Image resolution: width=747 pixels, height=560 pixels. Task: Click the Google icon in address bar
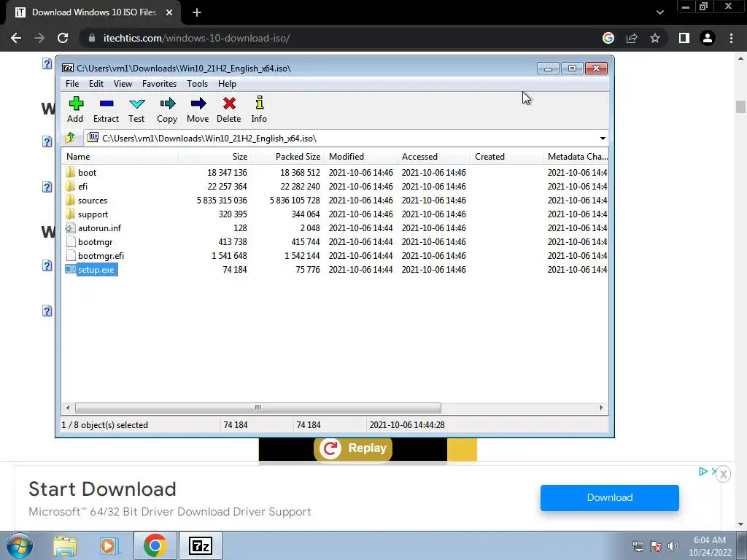point(608,38)
